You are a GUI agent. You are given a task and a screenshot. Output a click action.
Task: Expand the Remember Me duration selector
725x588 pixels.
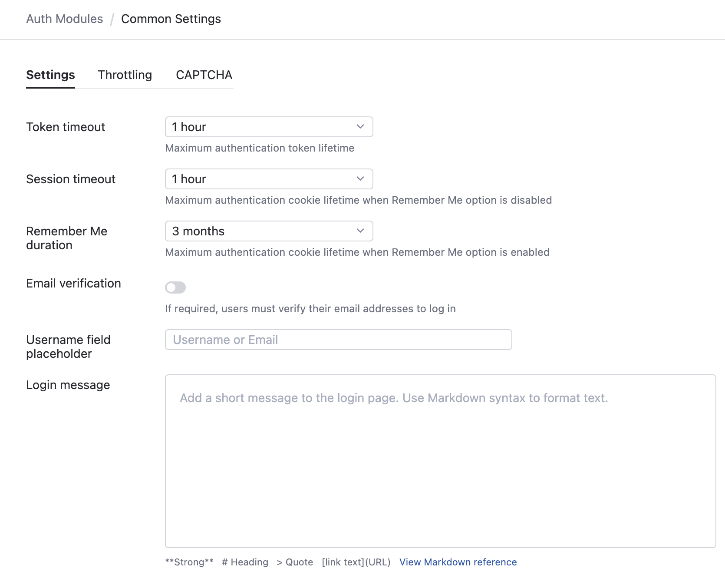269,231
